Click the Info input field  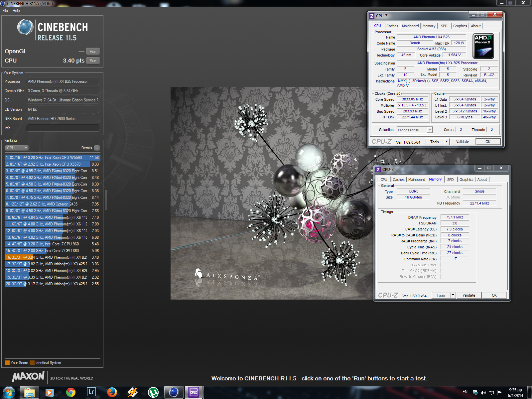[x=63, y=128]
